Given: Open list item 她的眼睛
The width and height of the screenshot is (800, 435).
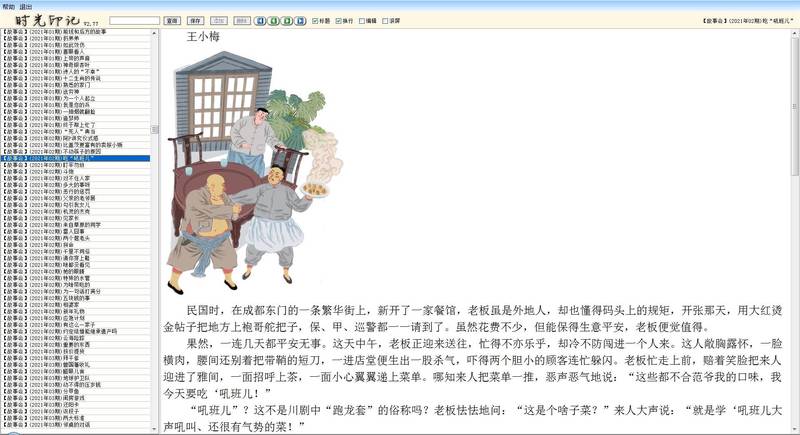Looking at the screenshot, I should (76, 271).
